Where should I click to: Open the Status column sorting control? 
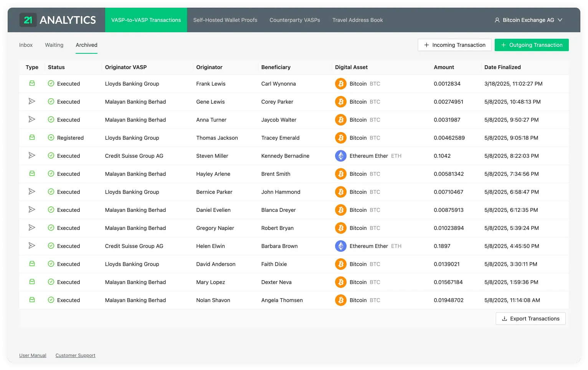56,67
